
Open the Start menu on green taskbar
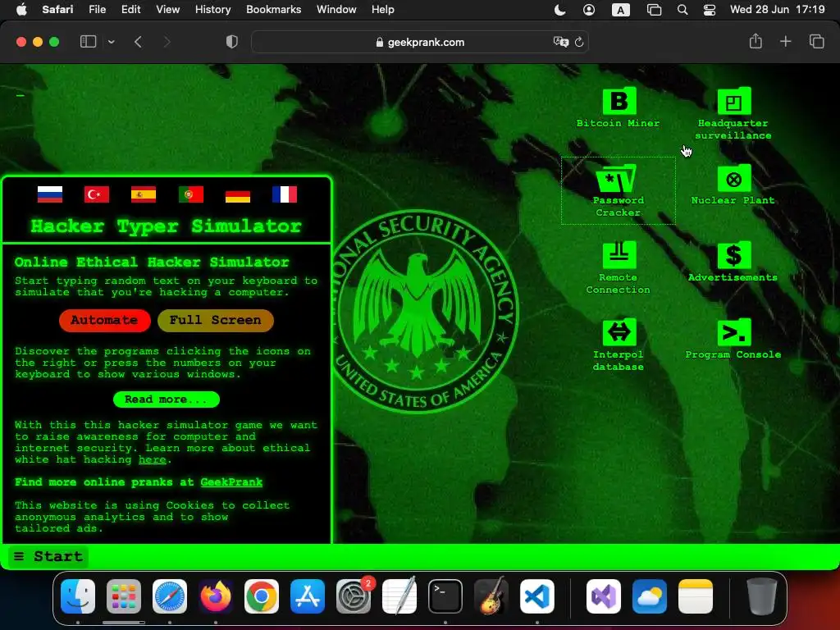48,557
